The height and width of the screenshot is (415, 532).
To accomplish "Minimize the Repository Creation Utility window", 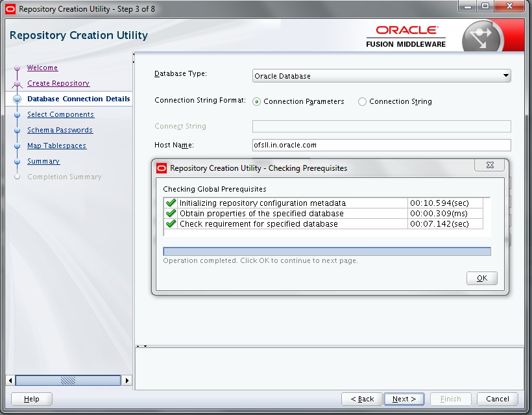I will pyautogui.click(x=468, y=6).
